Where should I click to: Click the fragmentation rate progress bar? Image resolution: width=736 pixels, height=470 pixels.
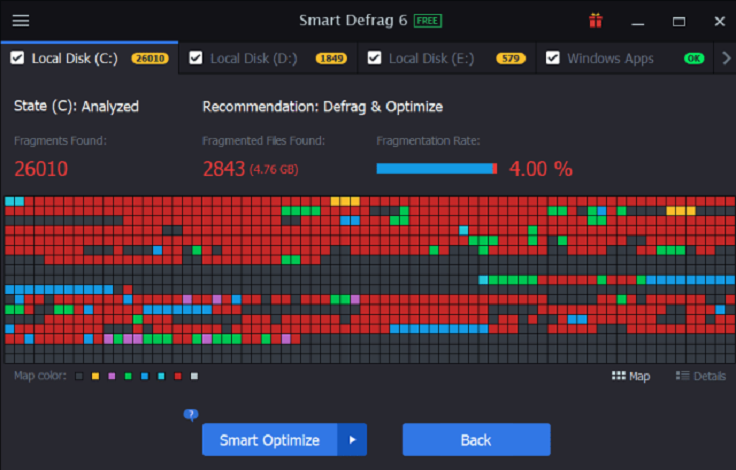pyautogui.click(x=437, y=169)
